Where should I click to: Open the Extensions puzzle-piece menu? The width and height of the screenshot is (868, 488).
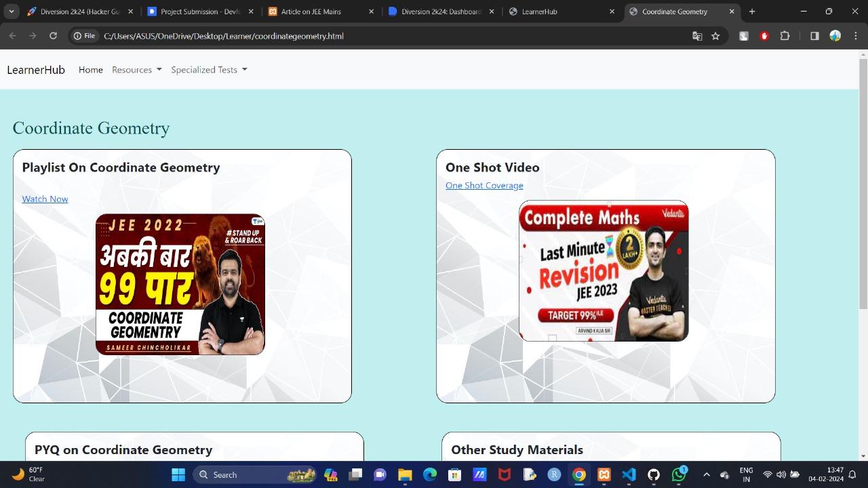pyautogui.click(x=785, y=36)
